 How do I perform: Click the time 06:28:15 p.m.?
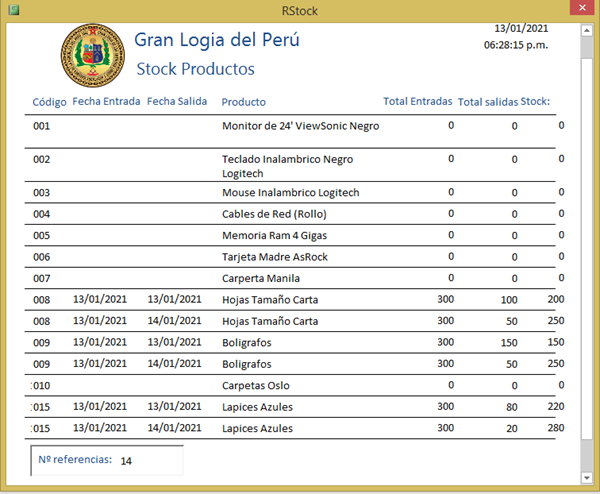[x=516, y=45]
